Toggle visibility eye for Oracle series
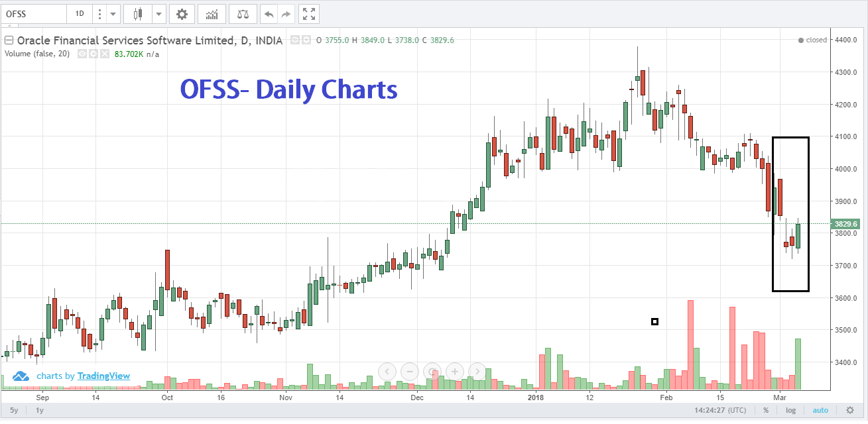Screen dimensions: 868x424 click(x=295, y=40)
